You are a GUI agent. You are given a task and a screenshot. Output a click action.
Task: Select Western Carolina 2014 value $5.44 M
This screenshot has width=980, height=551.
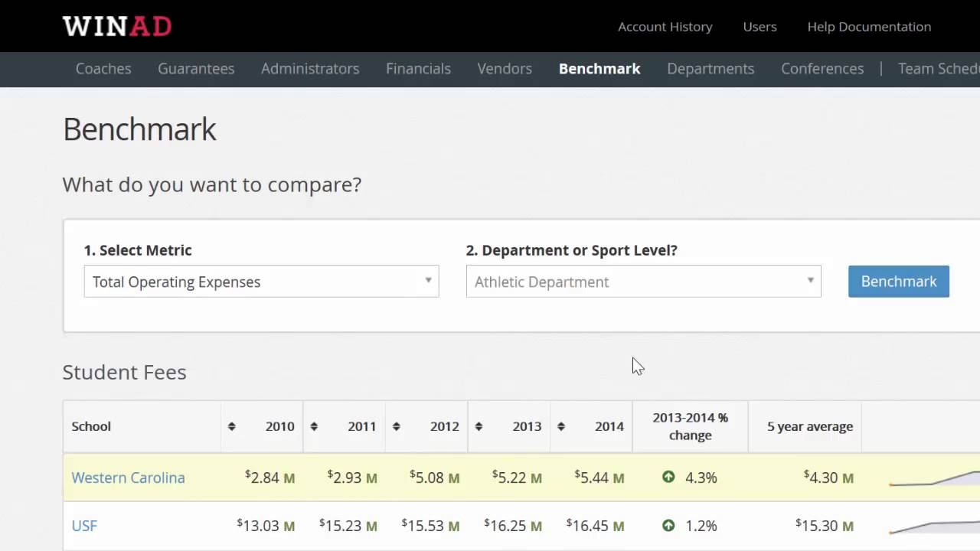click(x=599, y=478)
